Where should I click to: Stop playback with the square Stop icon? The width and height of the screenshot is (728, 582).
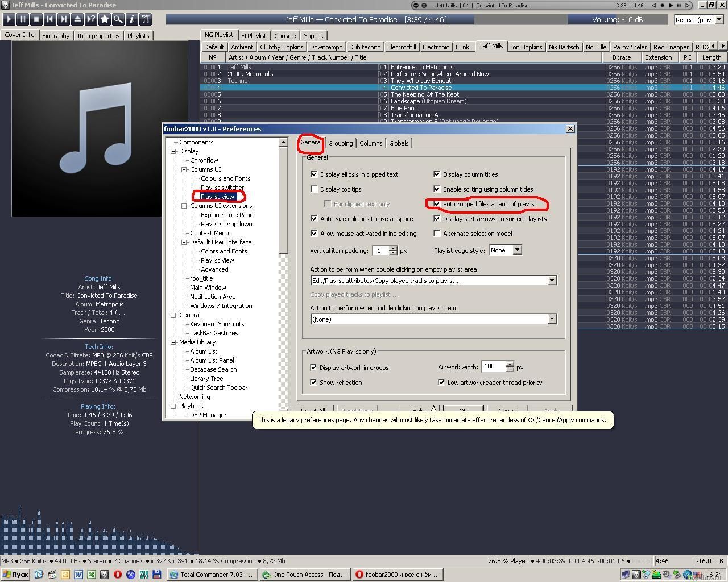[x=36, y=19]
